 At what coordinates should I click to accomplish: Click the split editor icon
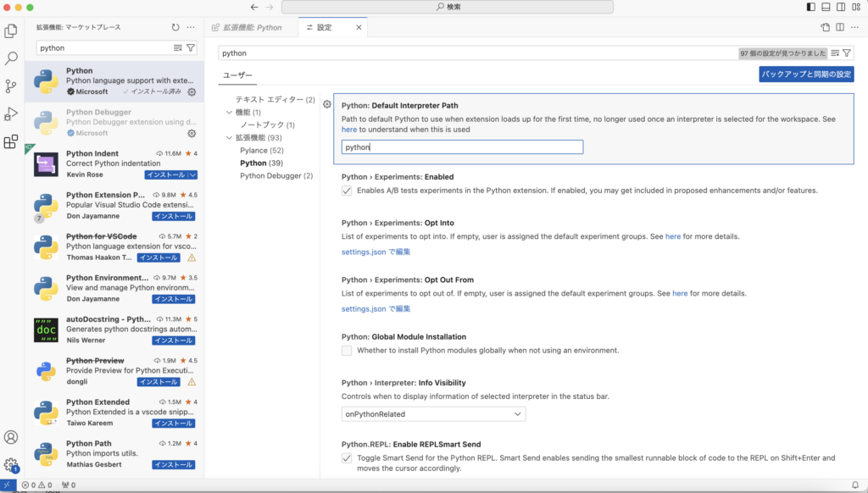(x=840, y=28)
